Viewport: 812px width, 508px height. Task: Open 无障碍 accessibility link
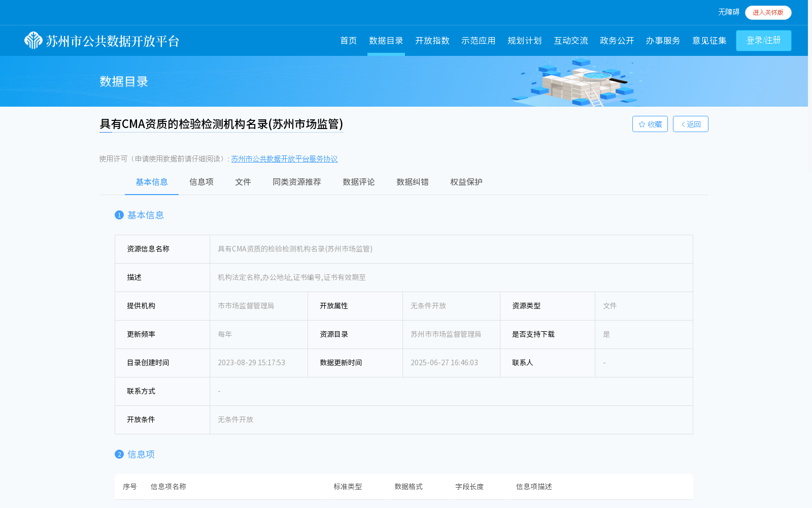click(728, 12)
